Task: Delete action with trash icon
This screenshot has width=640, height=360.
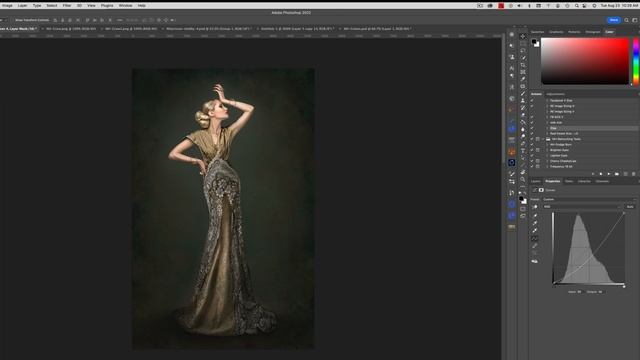Action: tap(633, 174)
